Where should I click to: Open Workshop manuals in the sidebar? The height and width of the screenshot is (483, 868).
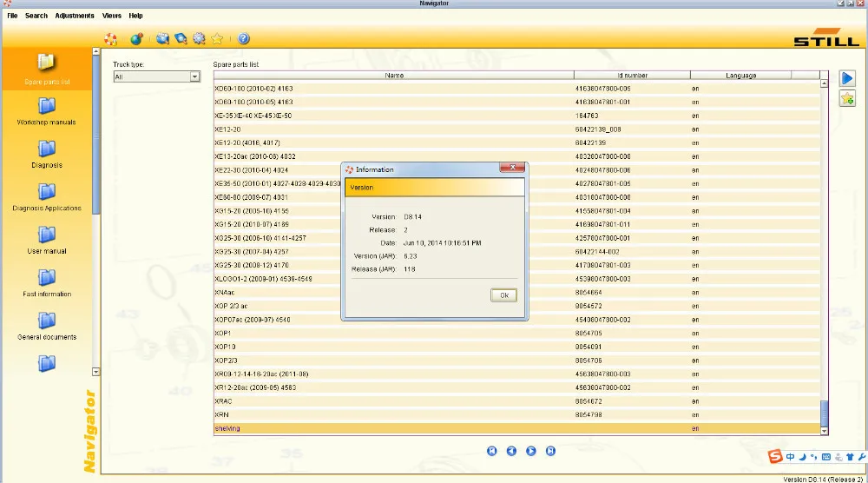tap(47, 111)
